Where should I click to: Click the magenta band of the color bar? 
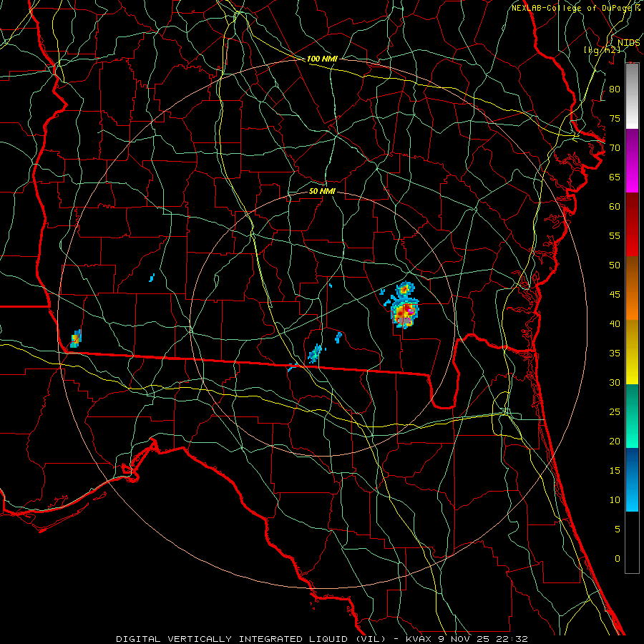(632, 160)
